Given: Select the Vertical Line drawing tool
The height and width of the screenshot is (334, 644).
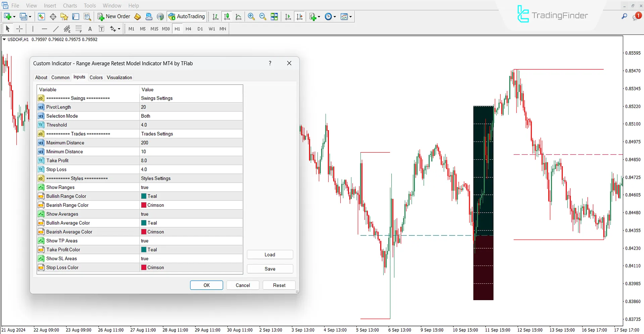Looking at the screenshot, I should [33, 29].
